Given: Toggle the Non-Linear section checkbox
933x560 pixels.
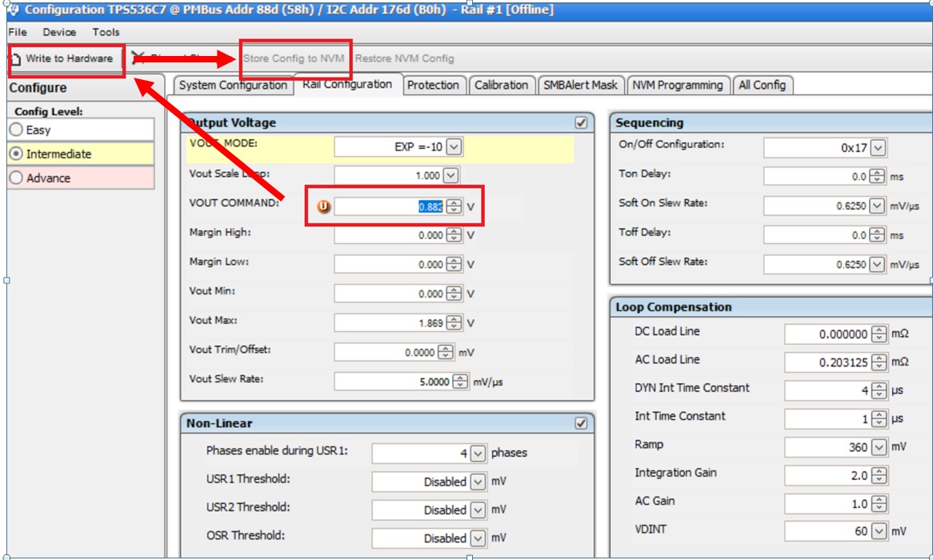Looking at the screenshot, I should [581, 423].
